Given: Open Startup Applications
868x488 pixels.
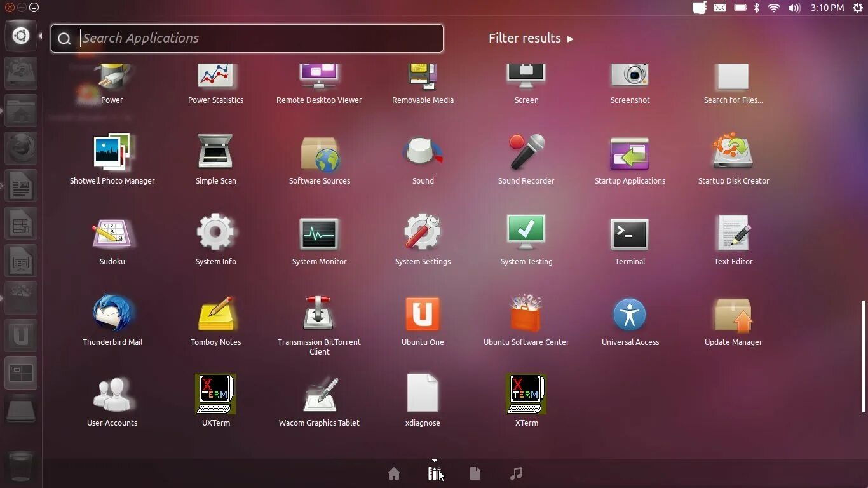Looking at the screenshot, I should tap(630, 159).
